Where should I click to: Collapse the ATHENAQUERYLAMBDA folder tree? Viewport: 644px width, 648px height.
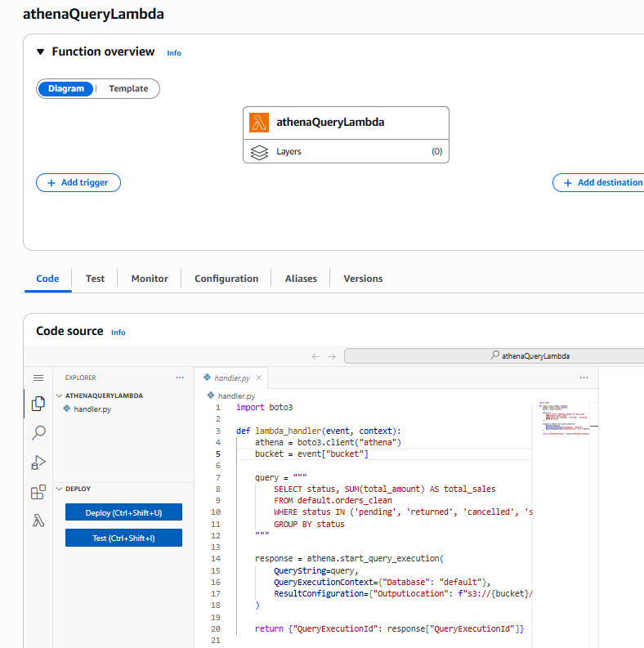59,396
